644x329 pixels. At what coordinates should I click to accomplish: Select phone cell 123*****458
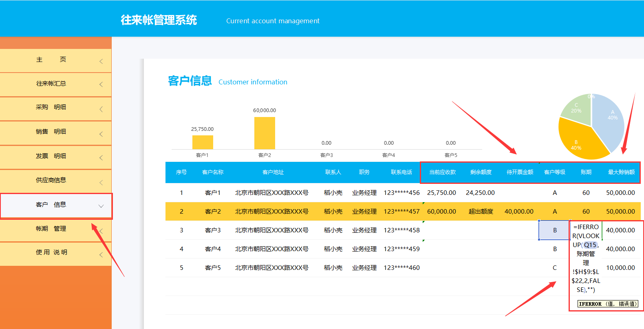(401, 230)
